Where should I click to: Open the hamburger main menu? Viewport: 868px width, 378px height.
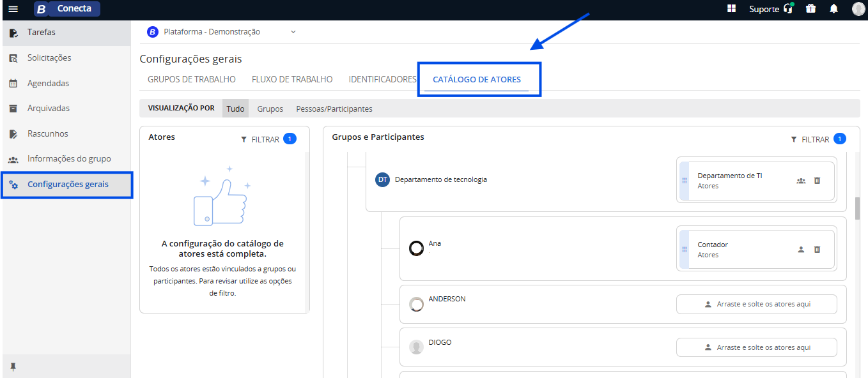coord(13,9)
